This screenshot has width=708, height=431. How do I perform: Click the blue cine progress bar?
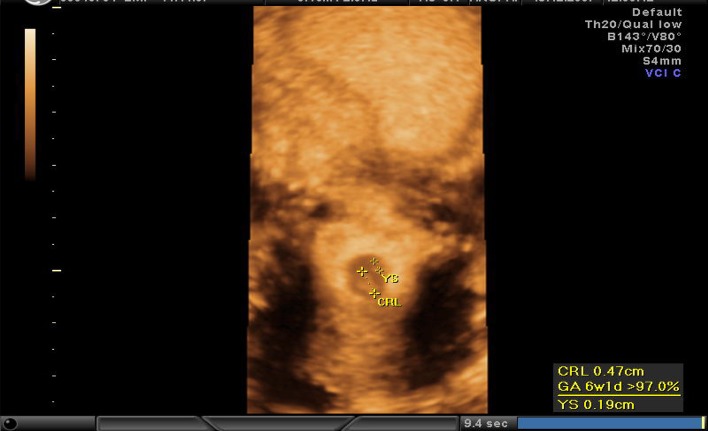[610, 424]
